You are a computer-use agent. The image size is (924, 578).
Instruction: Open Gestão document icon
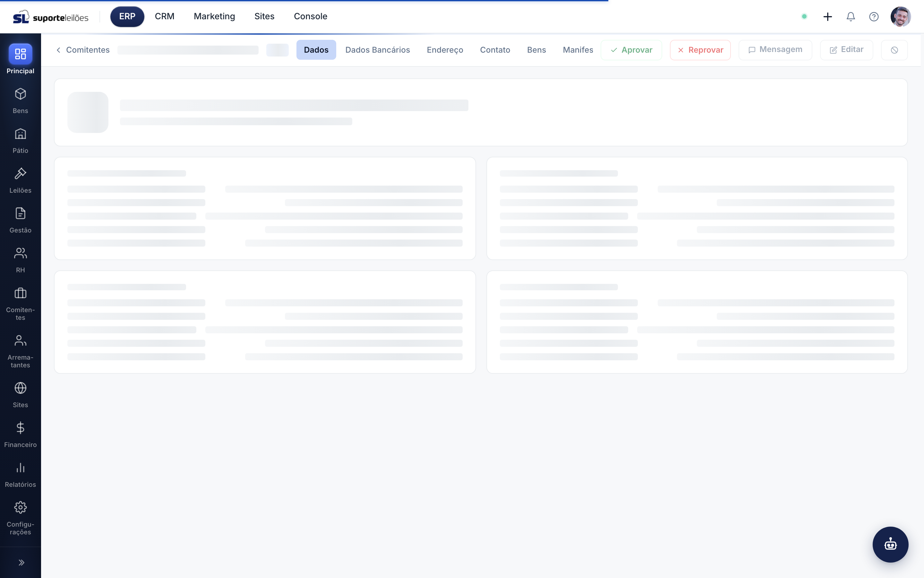point(20,213)
